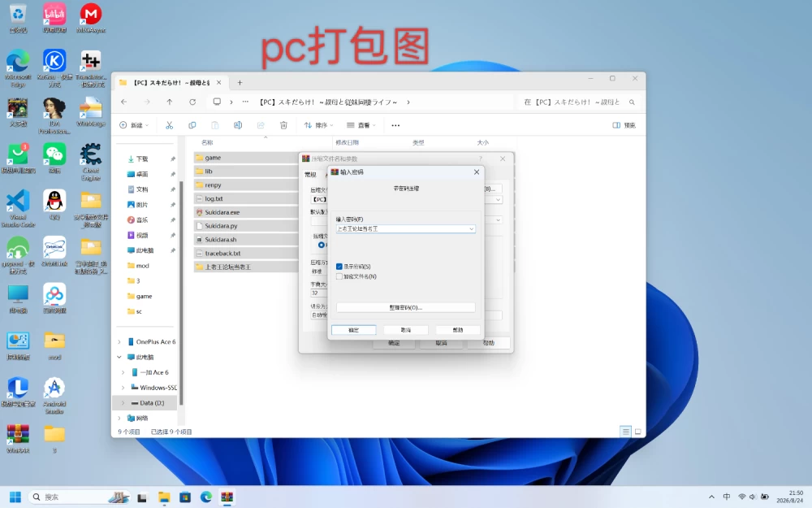Sort by the Date modified column header
The image size is (812, 508).
pyautogui.click(x=347, y=142)
